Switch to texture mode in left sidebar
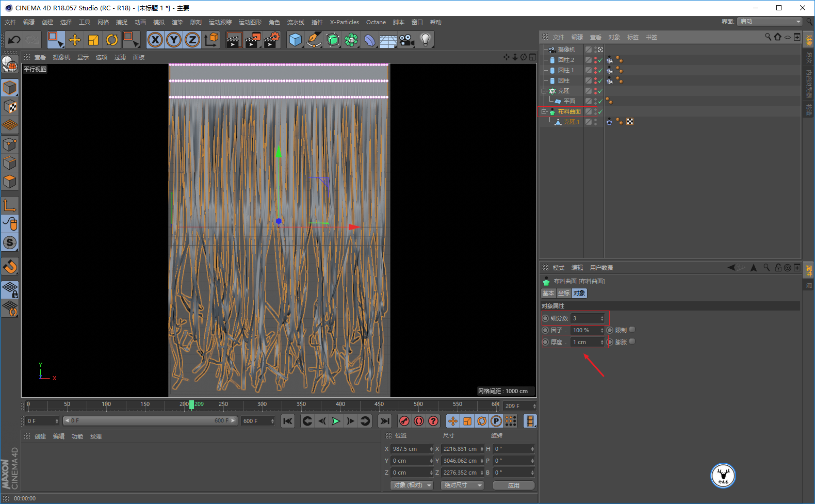 click(x=10, y=106)
